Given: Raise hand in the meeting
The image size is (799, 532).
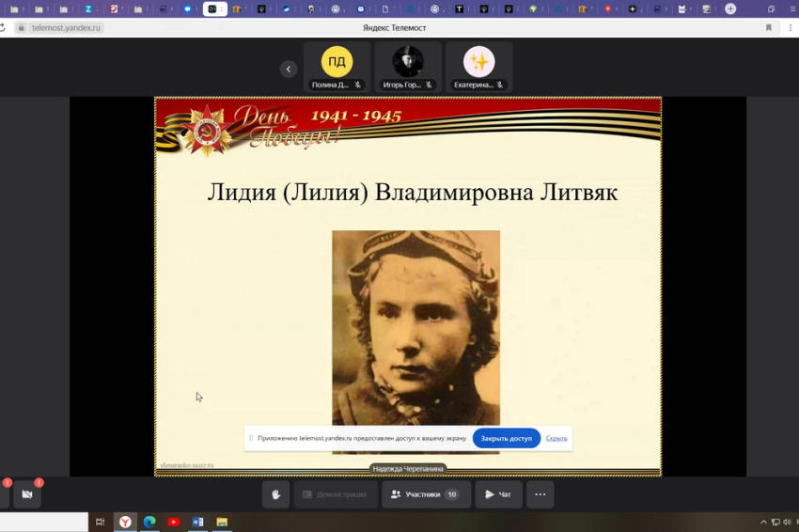Looking at the screenshot, I should point(275,494).
